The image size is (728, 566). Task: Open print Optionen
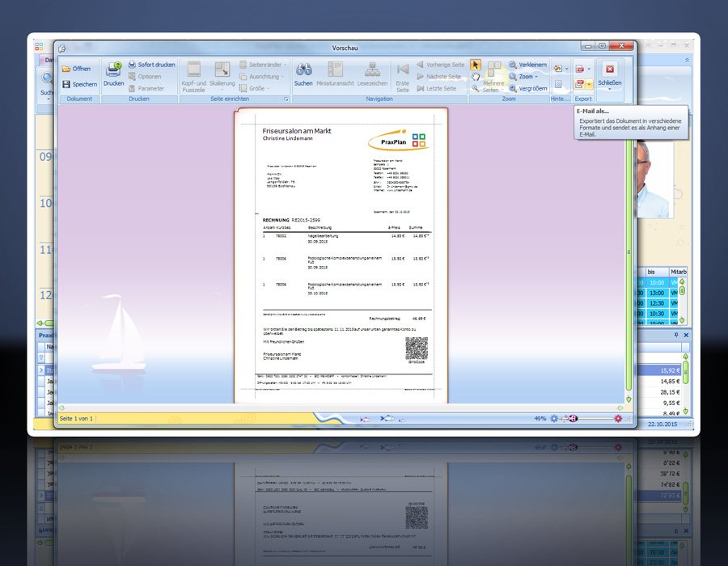pyautogui.click(x=145, y=77)
